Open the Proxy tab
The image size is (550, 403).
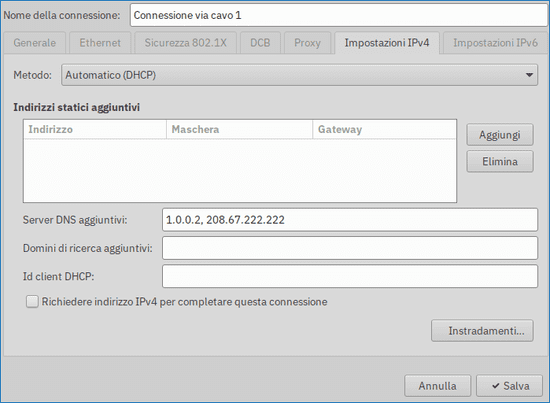pyautogui.click(x=307, y=43)
